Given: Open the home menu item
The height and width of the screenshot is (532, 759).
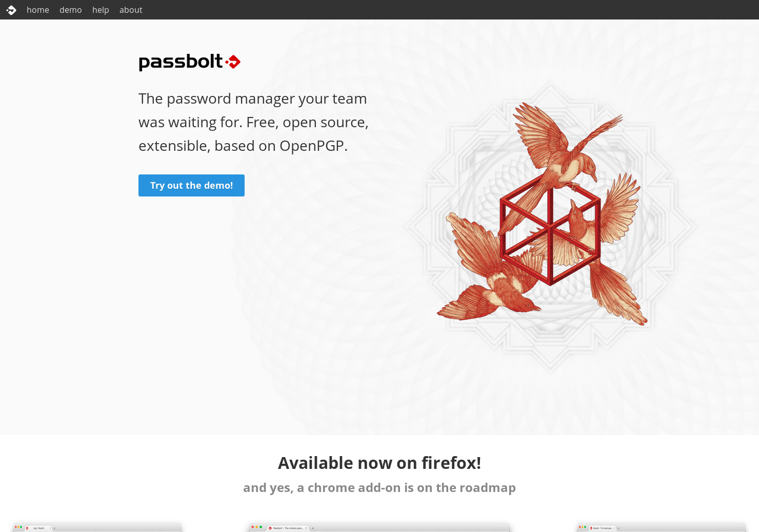Looking at the screenshot, I should 38,10.
